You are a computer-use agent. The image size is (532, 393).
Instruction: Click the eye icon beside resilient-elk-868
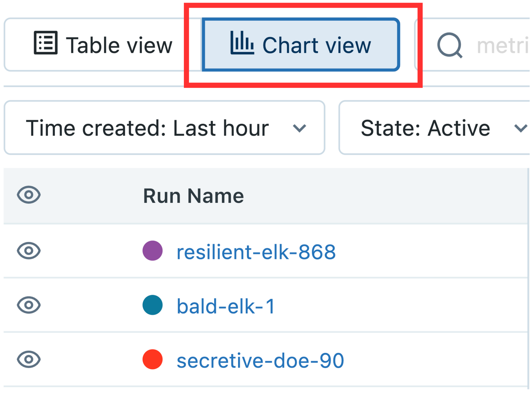pyautogui.click(x=28, y=251)
